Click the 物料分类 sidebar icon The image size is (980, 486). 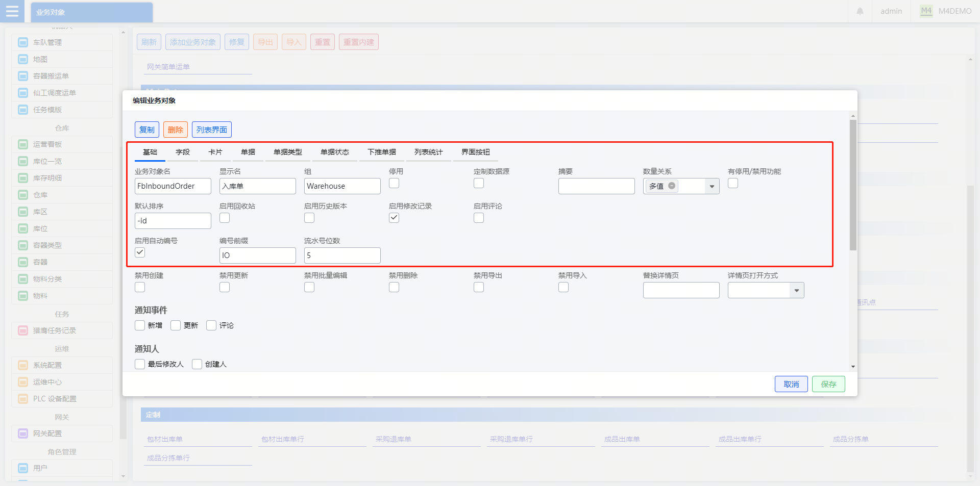click(23, 279)
